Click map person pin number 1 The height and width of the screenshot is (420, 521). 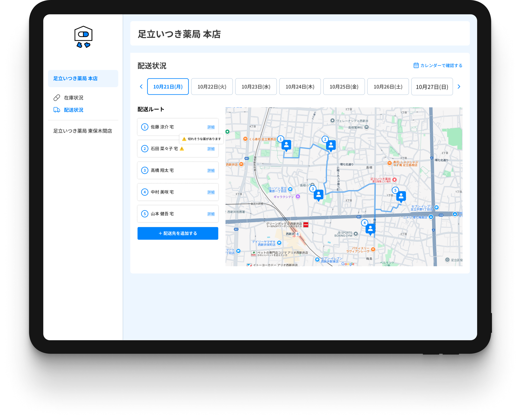click(x=286, y=145)
